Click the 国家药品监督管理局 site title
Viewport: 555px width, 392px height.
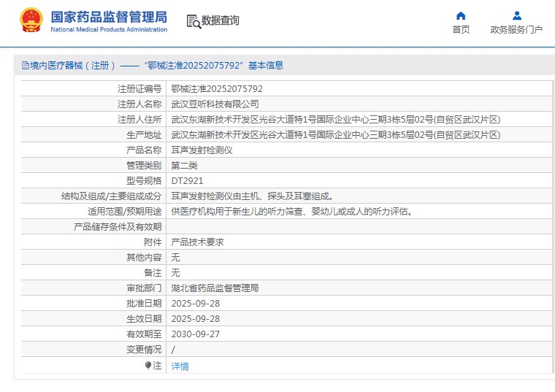click(x=109, y=17)
